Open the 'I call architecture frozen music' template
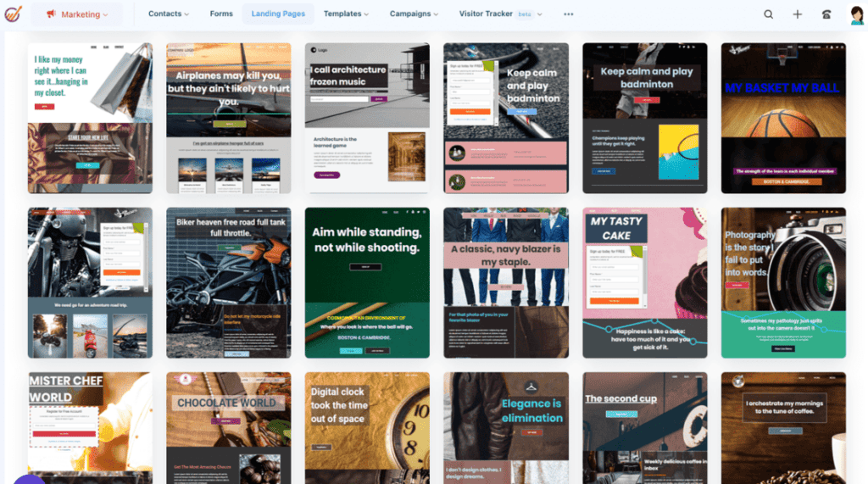This screenshot has width=868, height=484. (367, 118)
